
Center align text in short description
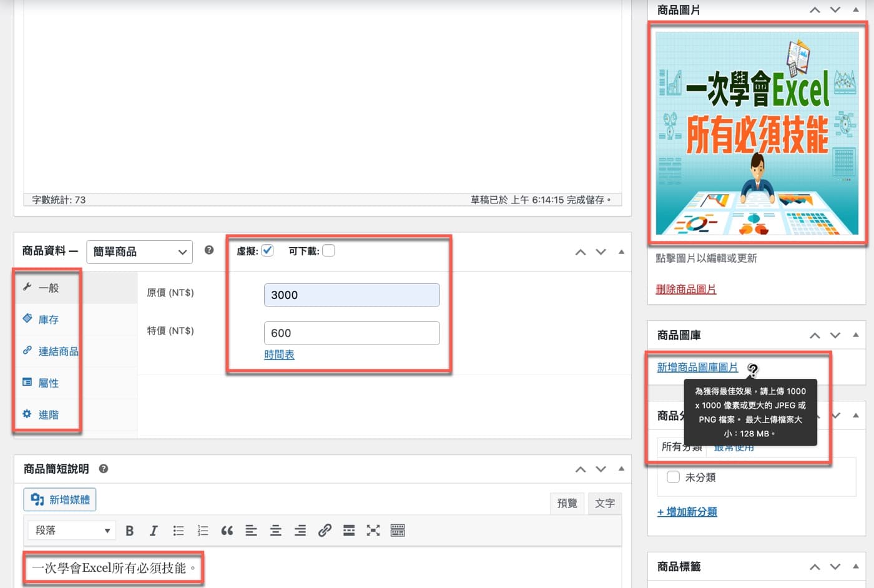click(276, 531)
